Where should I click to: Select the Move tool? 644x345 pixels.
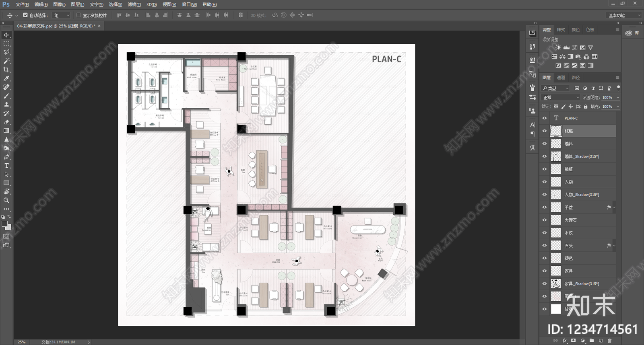coord(6,35)
